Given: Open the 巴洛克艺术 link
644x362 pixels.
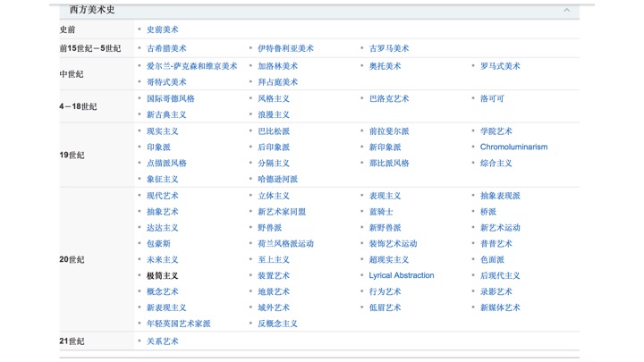Looking at the screenshot, I should pyautogui.click(x=389, y=98).
